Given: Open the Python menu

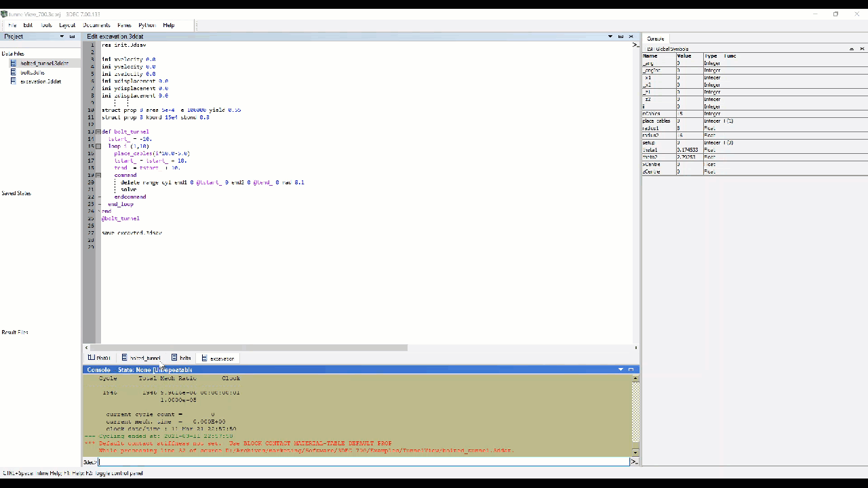Looking at the screenshot, I should pyautogui.click(x=146, y=25).
